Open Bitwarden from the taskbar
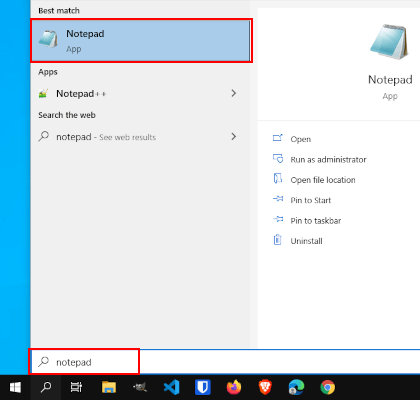This screenshot has width=420, height=400. (x=203, y=387)
